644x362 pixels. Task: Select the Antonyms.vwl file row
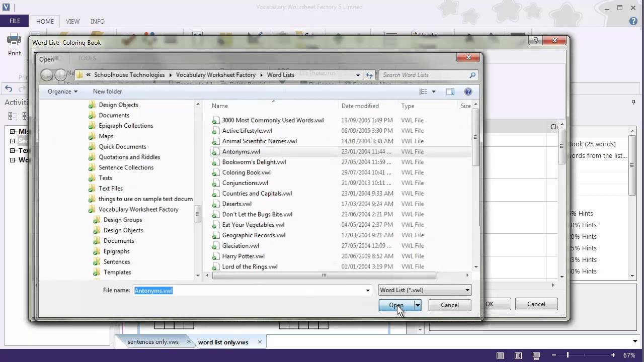[340, 151]
